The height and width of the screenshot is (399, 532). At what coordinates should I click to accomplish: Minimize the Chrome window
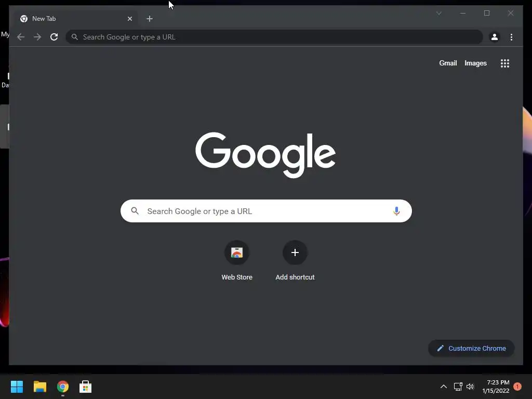pos(463,13)
